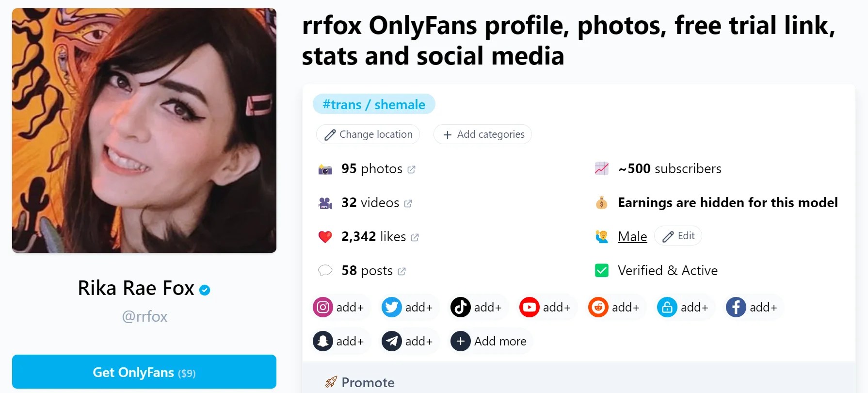868x393 pixels.
Task: Click the Get OnlyFans button
Action: tap(144, 372)
